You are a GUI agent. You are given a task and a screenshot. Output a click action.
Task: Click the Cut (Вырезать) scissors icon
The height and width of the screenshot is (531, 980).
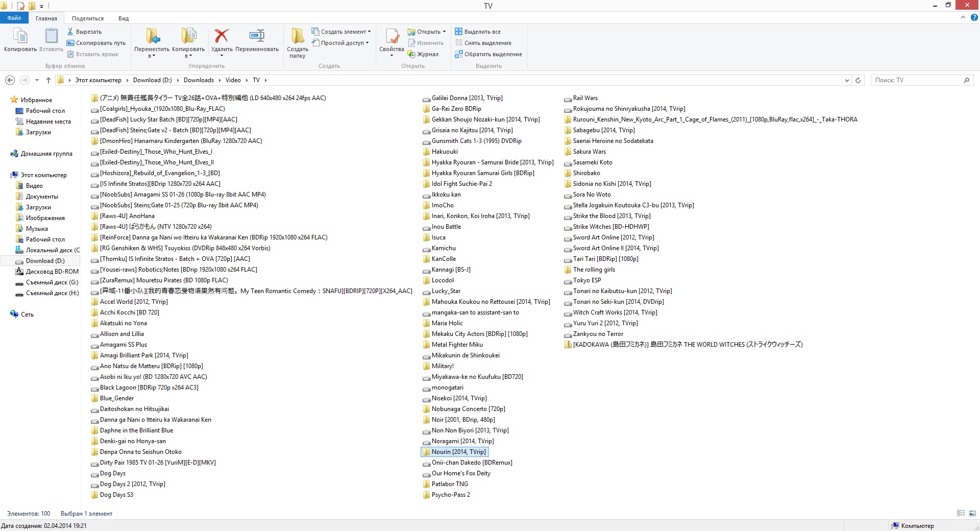coord(70,32)
